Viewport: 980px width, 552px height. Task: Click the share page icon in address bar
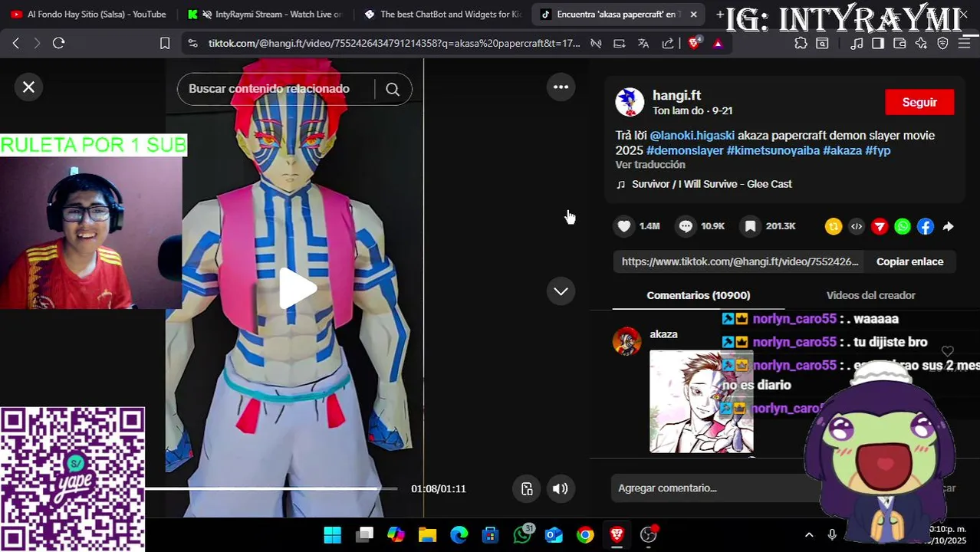click(x=668, y=44)
